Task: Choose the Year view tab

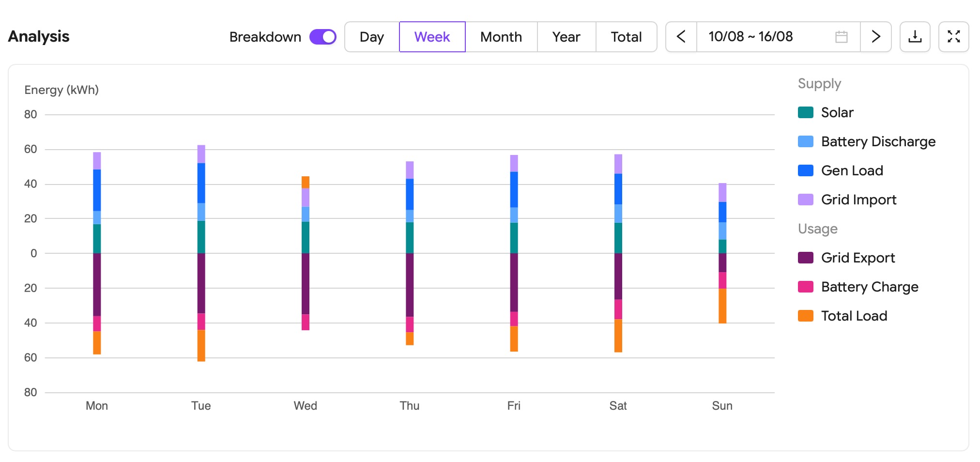Action: (566, 37)
